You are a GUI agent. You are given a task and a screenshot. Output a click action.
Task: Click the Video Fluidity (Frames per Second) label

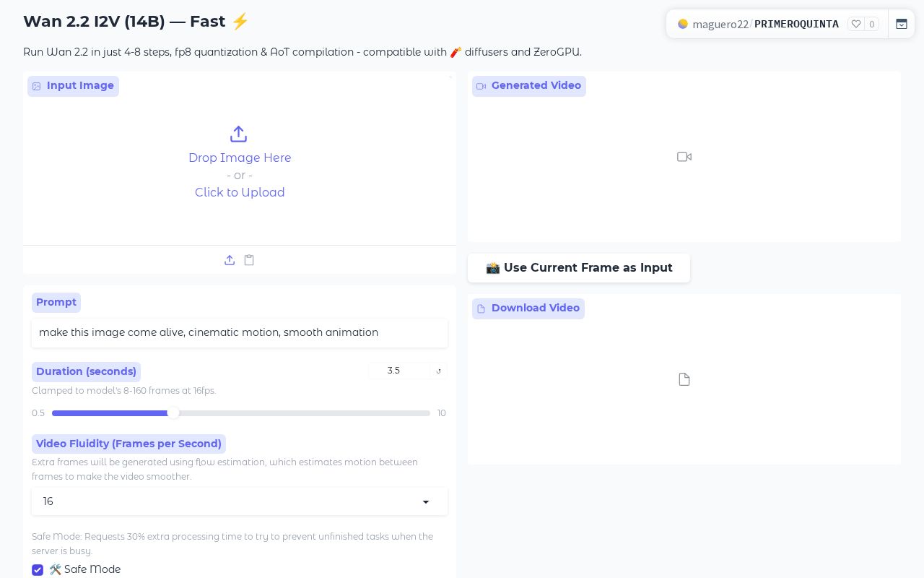pos(128,444)
